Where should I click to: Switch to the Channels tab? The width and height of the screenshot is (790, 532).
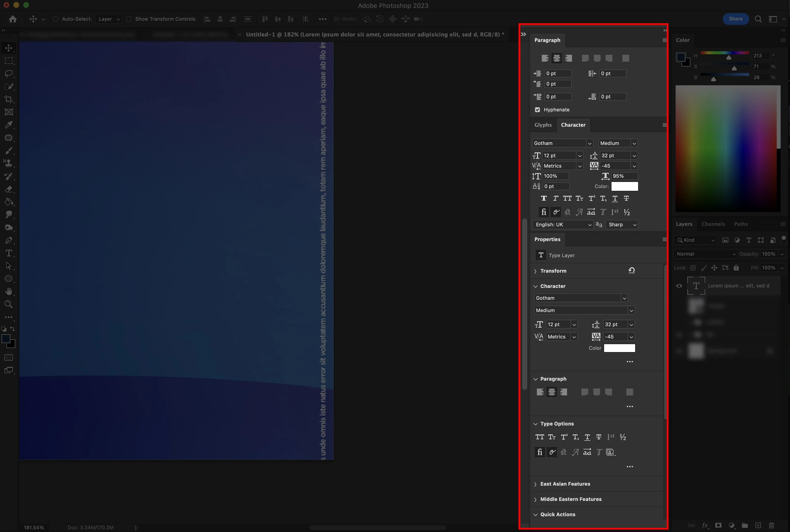(713, 224)
